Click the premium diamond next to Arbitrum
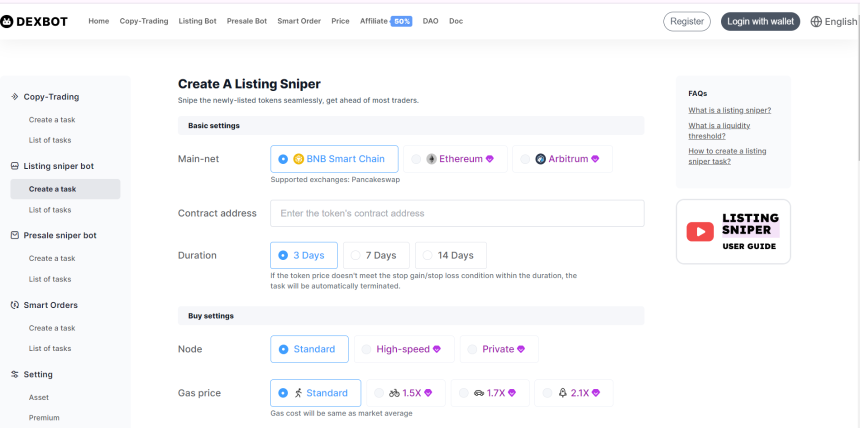The image size is (860, 428). click(595, 159)
